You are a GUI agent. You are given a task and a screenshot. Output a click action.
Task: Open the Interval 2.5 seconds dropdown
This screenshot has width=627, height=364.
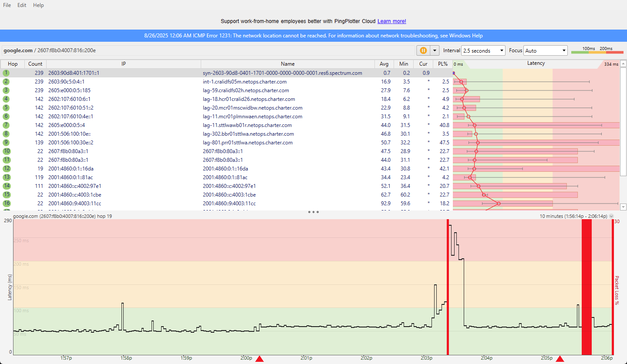pos(483,50)
